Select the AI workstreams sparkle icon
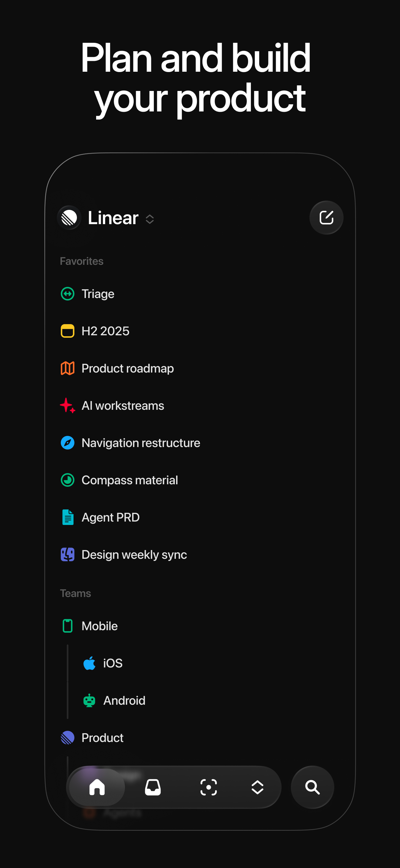The height and width of the screenshot is (868, 400). click(x=68, y=405)
